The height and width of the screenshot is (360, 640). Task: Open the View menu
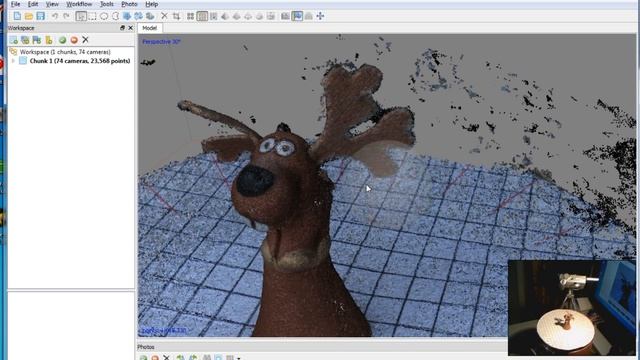click(x=52, y=4)
